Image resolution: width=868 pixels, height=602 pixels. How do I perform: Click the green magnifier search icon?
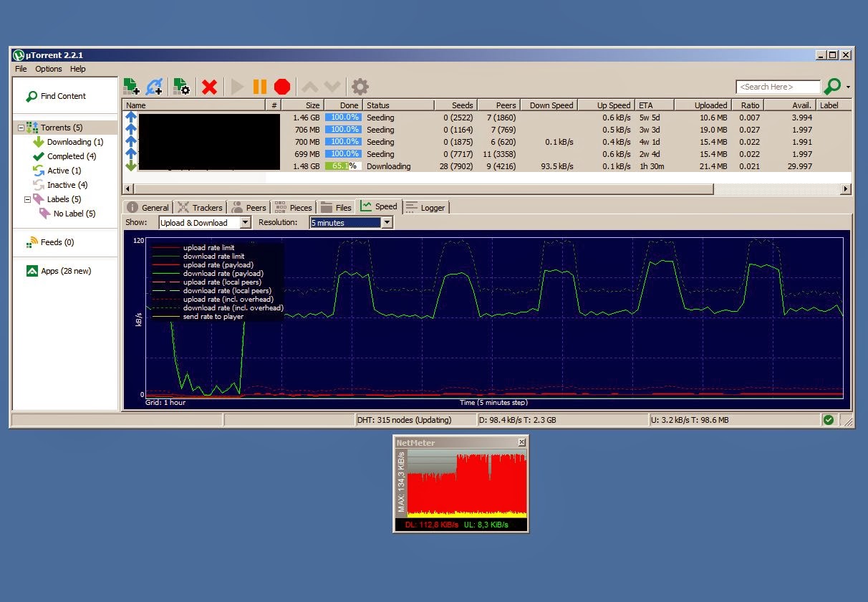(x=832, y=87)
